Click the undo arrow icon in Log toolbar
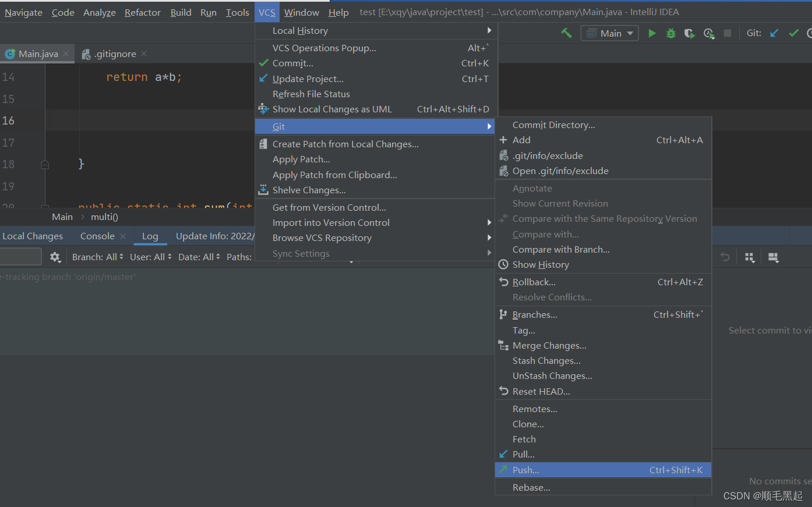This screenshot has width=812, height=507. click(x=725, y=257)
